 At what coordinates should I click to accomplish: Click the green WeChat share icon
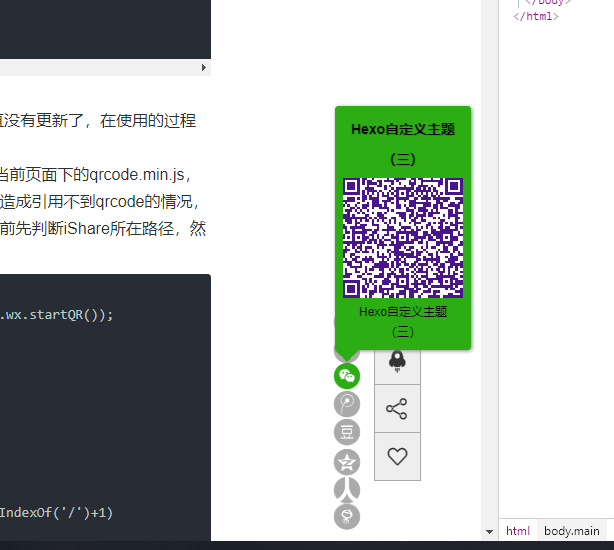(x=346, y=376)
